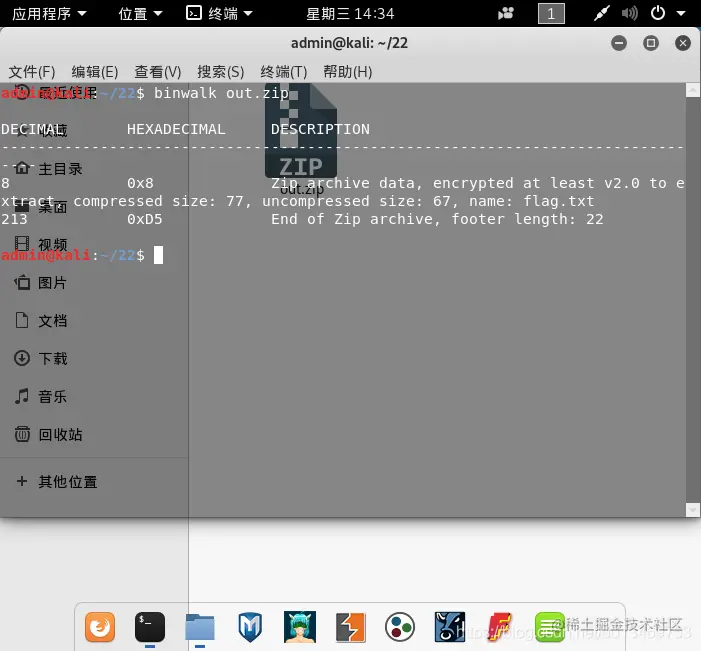Click the decimal offset 213
Screen dimensions: 701x651
point(14,219)
